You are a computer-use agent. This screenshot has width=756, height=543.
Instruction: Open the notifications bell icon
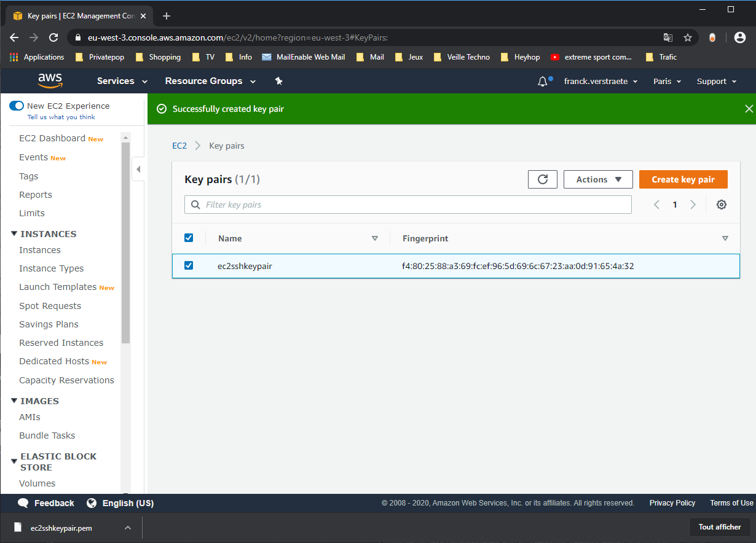(x=543, y=81)
